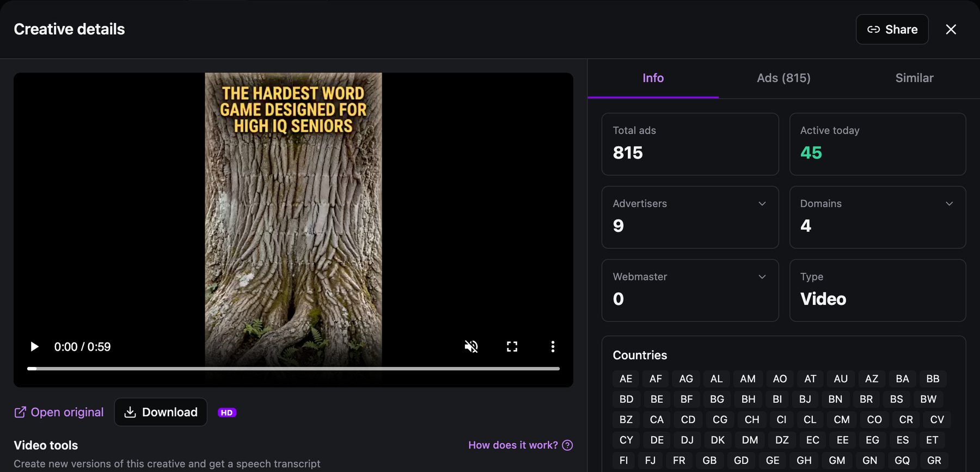Viewport: 980px width, 472px height.
Task: Open original creative link
Action: coord(59,412)
